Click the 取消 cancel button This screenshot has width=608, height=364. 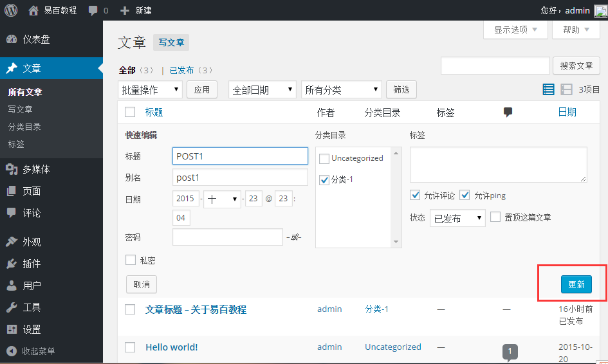[x=142, y=284]
